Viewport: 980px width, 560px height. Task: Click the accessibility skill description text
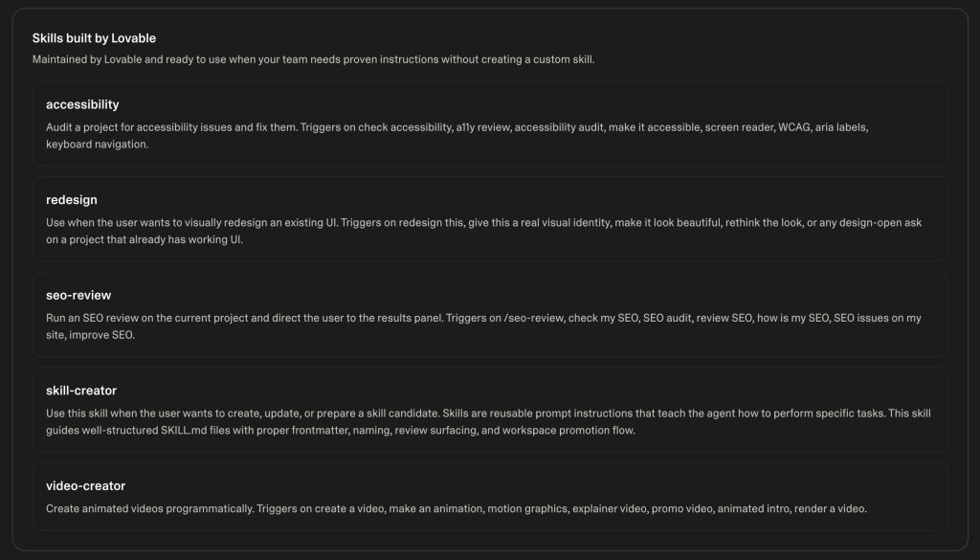tap(457, 136)
